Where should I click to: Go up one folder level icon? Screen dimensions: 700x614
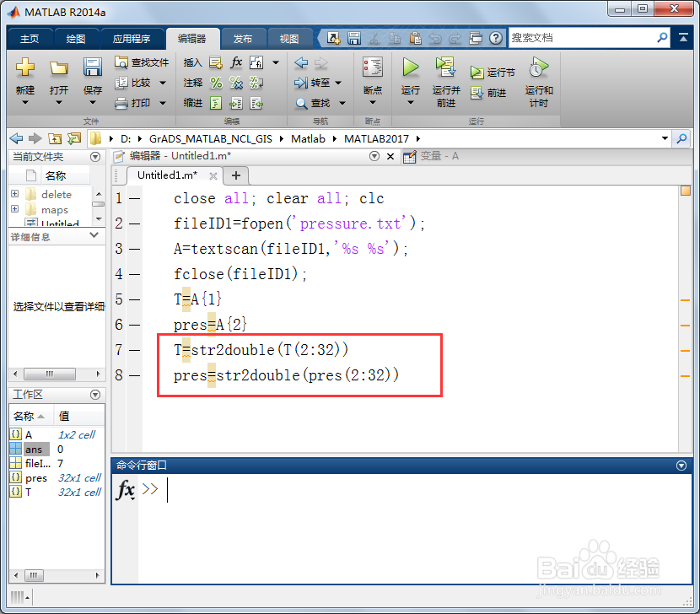(x=55, y=139)
